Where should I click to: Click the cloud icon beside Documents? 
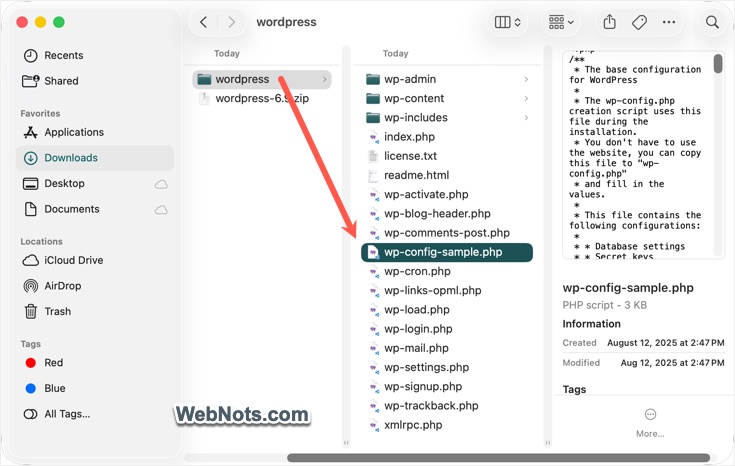(x=161, y=210)
